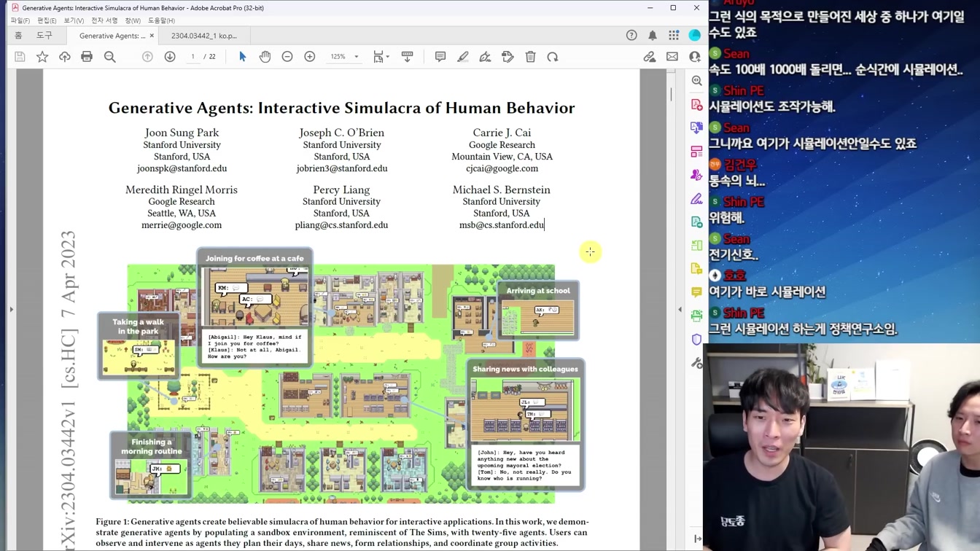Open the Help question mark icon
This screenshot has width=980, height=551.
pos(631,35)
